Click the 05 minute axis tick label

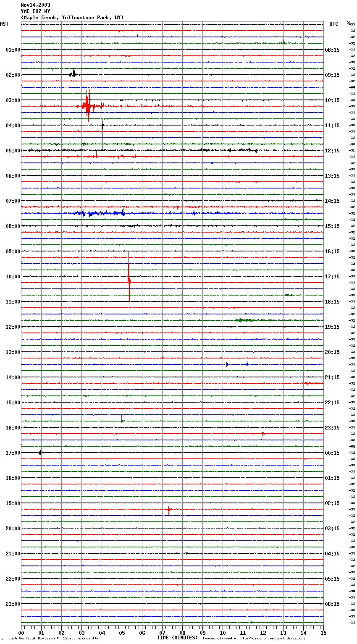(x=122, y=633)
